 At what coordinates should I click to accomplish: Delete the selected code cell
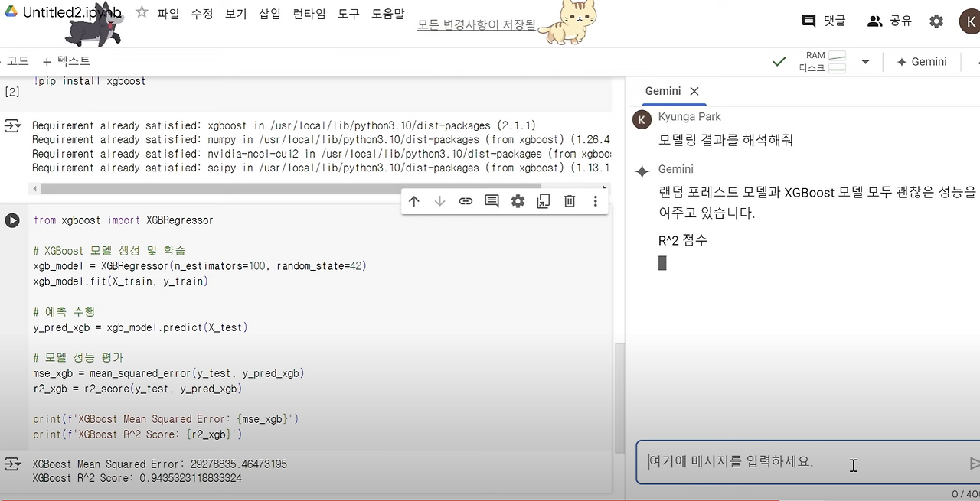pos(570,200)
